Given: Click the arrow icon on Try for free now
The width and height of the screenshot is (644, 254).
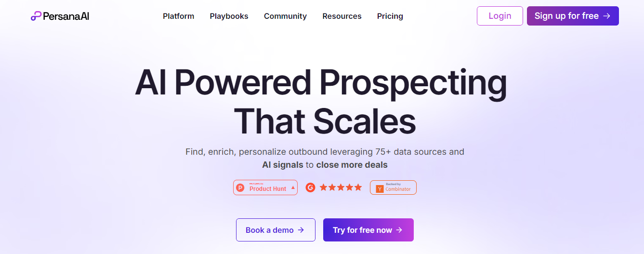Looking at the screenshot, I should pos(399,230).
